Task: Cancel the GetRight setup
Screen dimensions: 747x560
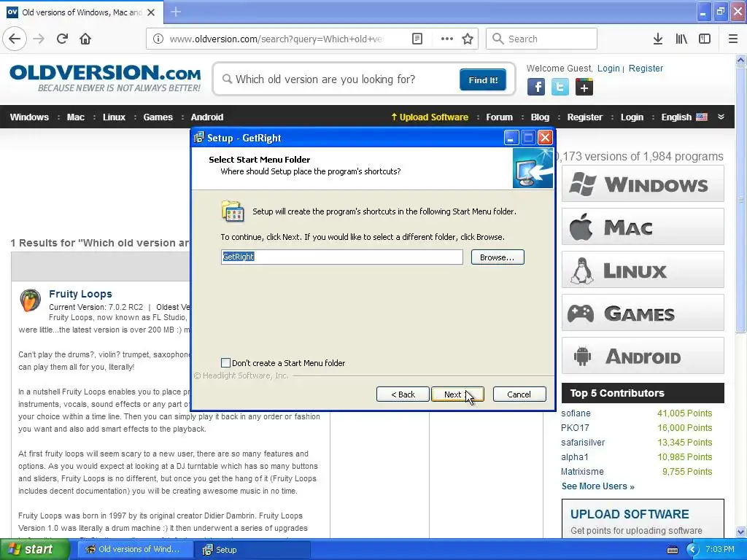Action: [x=519, y=394]
